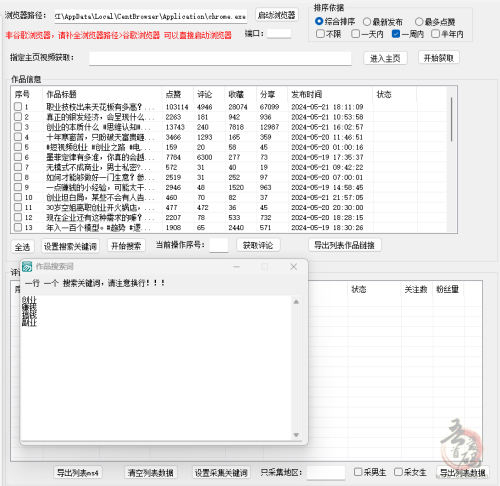This screenshot has width=500, height=486.
Task: Click the 获取评论 button
Action: point(258,246)
